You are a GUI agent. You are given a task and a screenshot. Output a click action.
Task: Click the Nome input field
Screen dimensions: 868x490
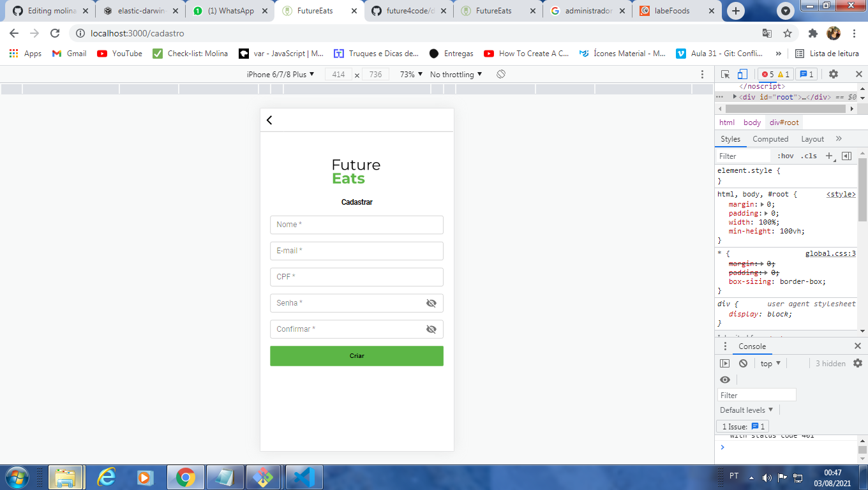pos(356,225)
